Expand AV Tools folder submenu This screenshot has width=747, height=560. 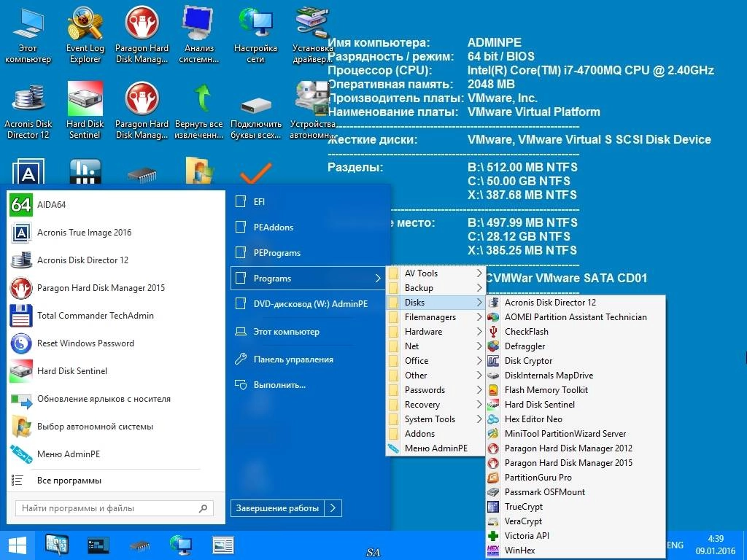click(436, 273)
